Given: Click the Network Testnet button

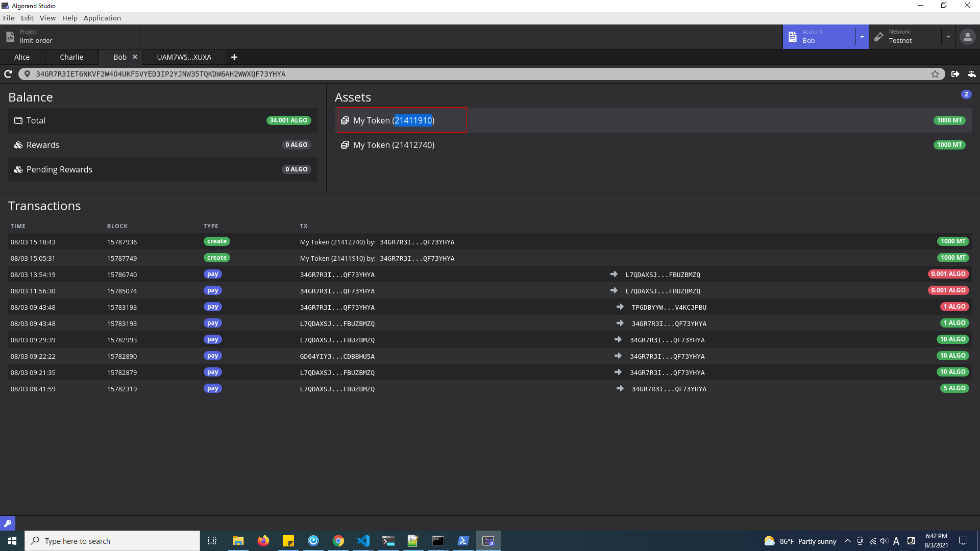Looking at the screenshot, I should pyautogui.click(x=905, y=37).
